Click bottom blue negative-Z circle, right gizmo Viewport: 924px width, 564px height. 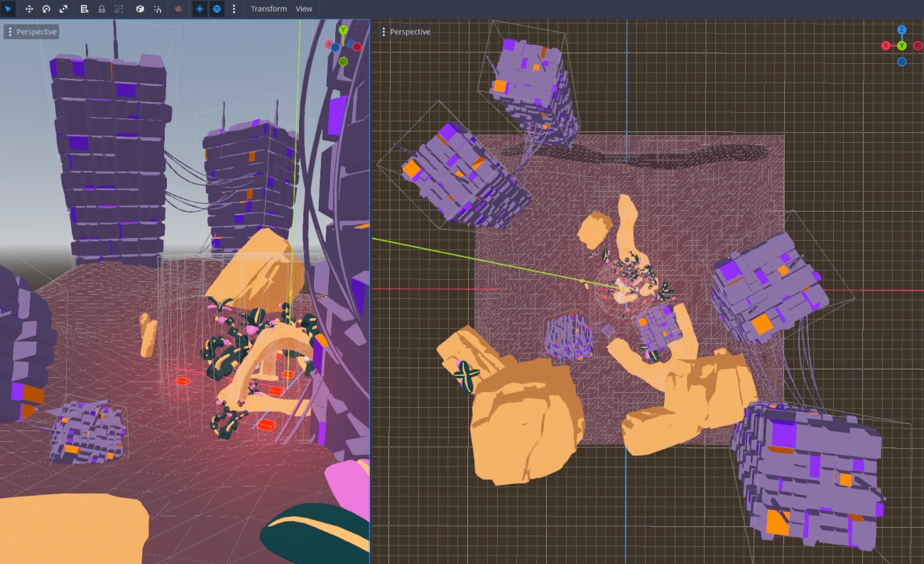coord(901,62)
